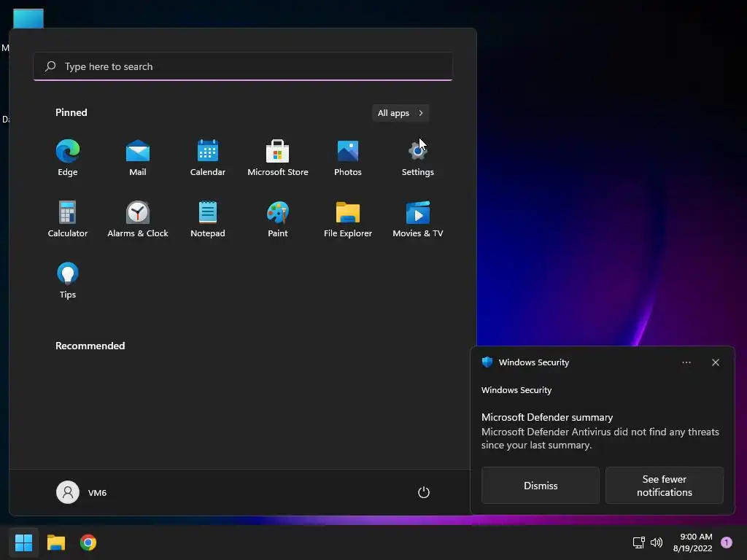Image resolution: width=747 pixels, height=560 pixels.
Task: Click the volume speaker tray icon
Action: [657, 542]
